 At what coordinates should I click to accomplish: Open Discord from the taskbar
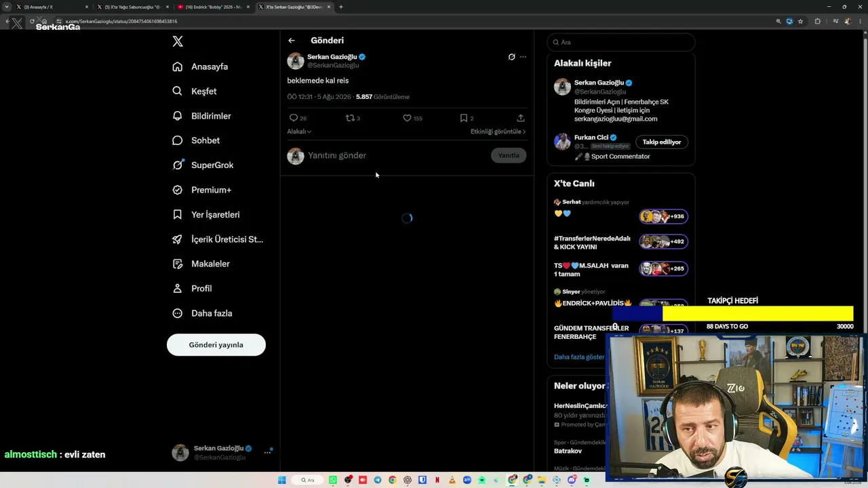(572, 480)
